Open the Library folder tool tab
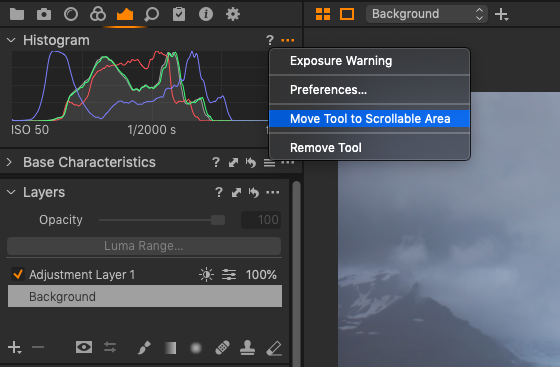The width and height of the screenshot is (560, 367). pyautogui.click(x=17, y=14)
